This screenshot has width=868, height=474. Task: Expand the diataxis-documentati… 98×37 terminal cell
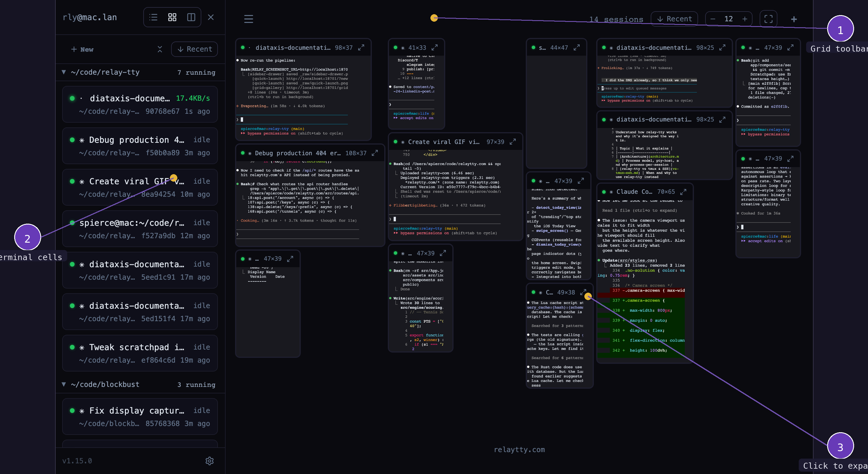[361, 47]
